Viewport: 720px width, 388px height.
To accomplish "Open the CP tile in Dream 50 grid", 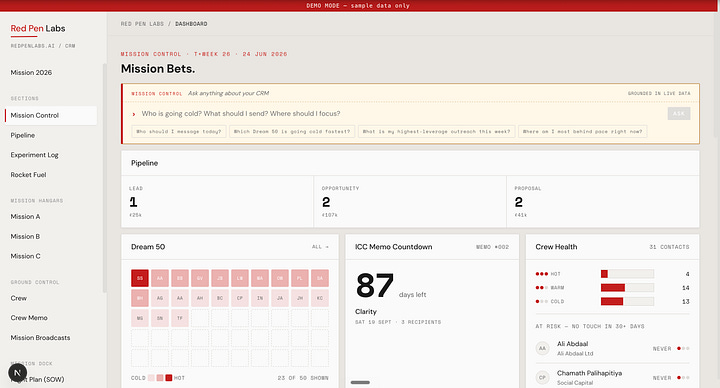I will click(240, 298).
